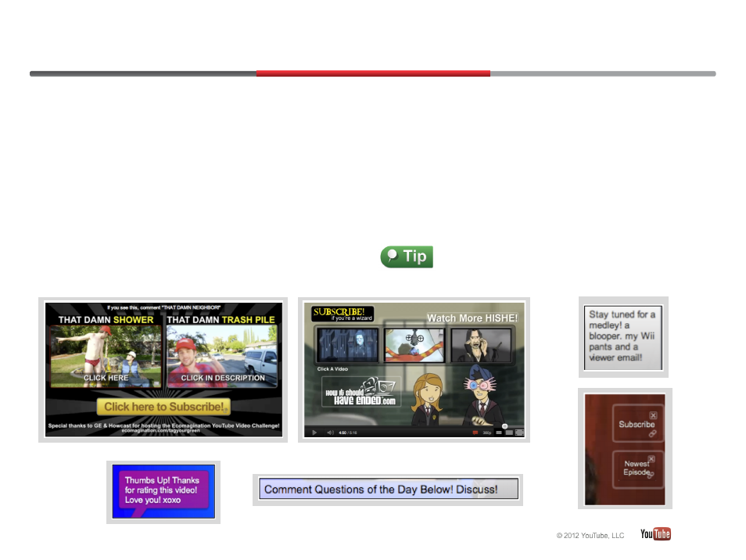Click the 'Stay tuned for a medley!' note
The height and width of the screenshot is (560, 746).
click(x=623, y=337)
